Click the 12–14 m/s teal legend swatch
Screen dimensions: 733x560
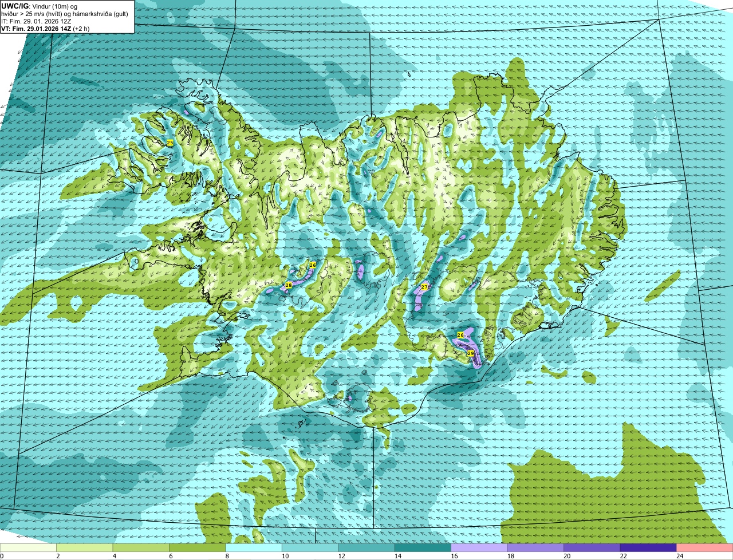(367, 547)
